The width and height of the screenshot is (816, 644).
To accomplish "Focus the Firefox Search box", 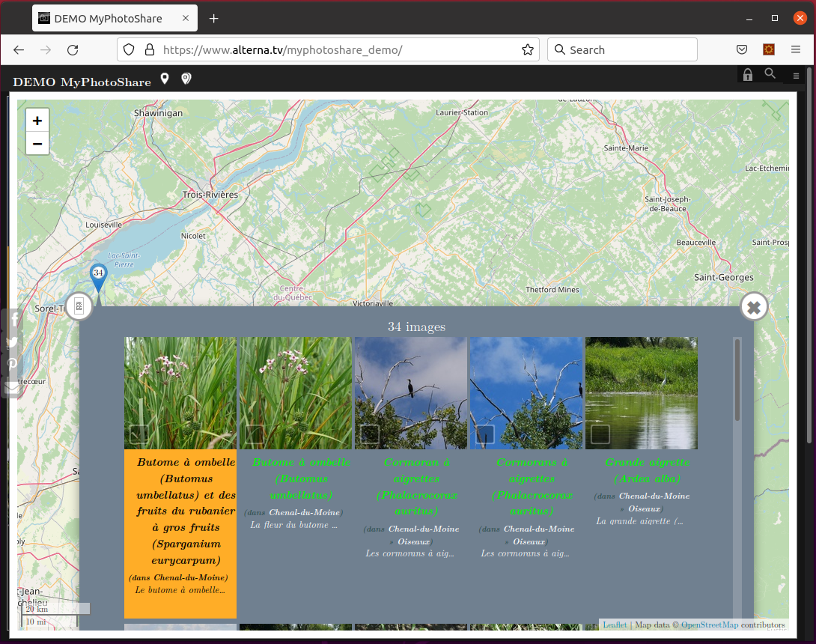I will (622, 50).
